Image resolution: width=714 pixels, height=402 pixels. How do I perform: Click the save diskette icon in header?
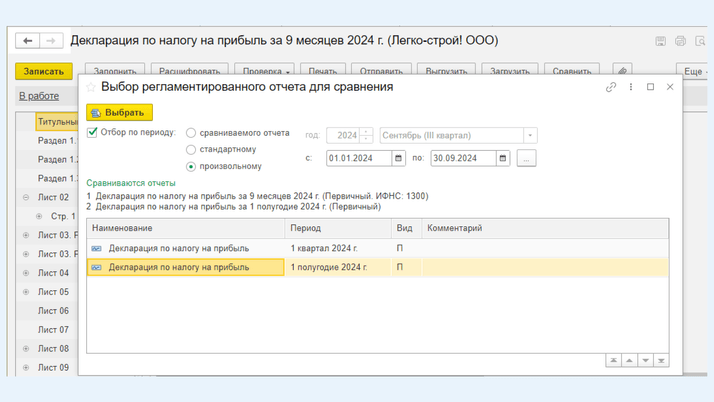click(660, 41)
